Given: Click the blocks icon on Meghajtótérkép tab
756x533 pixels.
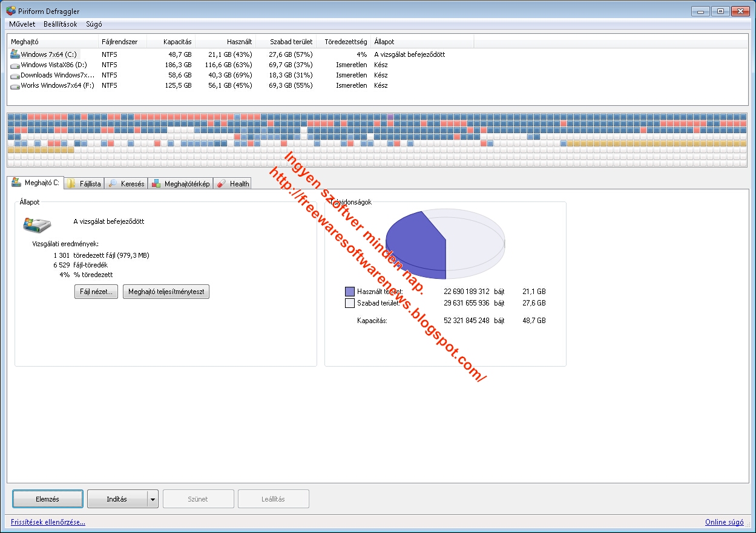Looking at the screenshot, I should [156, 183].
